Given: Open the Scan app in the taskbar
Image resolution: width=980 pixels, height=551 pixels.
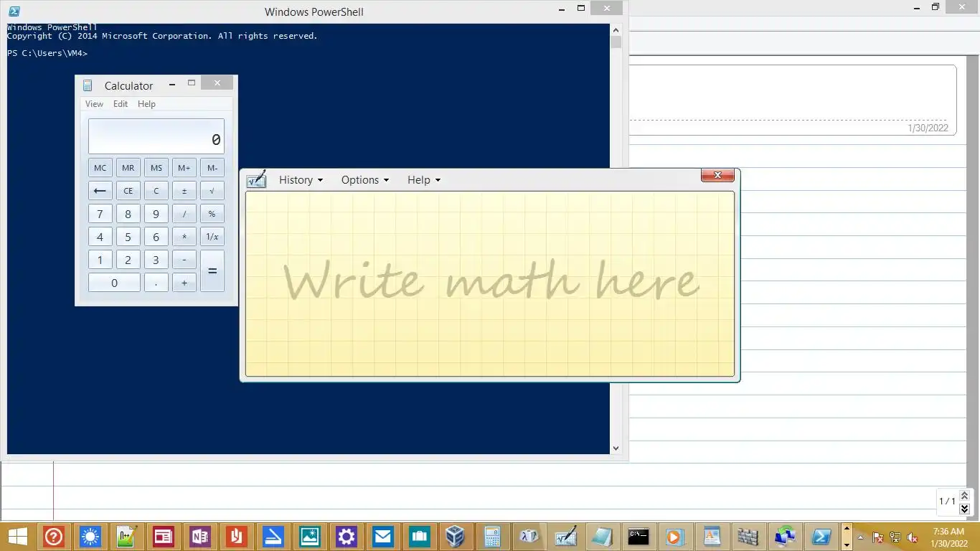Looking at the screenshot, I should pos(273,537).
